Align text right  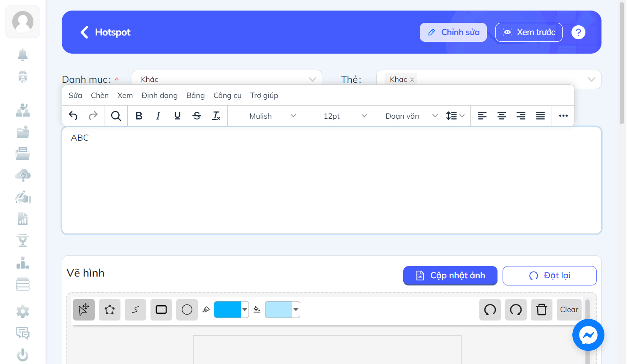coord(521,116)
